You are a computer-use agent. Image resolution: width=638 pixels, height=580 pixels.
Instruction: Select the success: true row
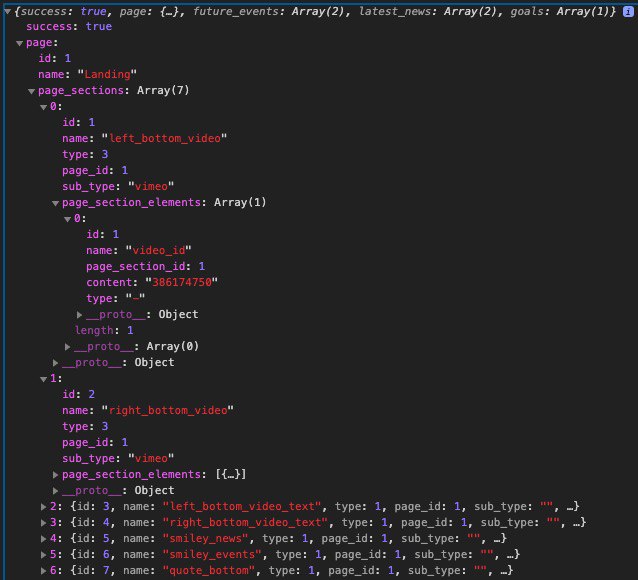click(69, 26)
